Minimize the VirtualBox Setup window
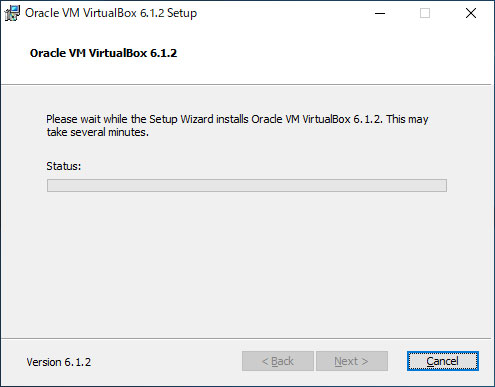495x387 pixels. pyautogui.click(x=380, y=13)
